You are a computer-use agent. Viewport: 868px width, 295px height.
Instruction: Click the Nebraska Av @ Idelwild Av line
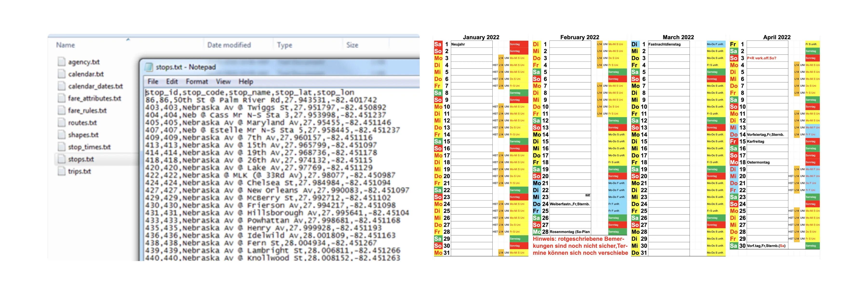pyautogui.click(x=270, y=235)
